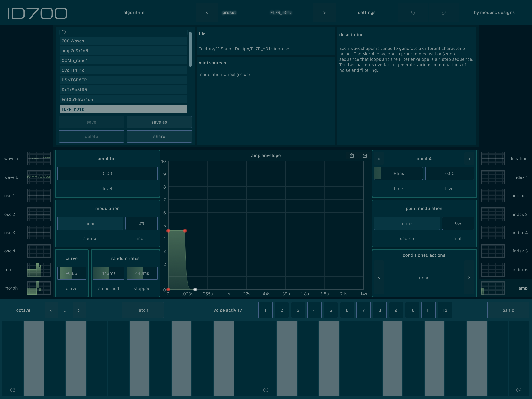The image size is (532, 399).
Task: Select the filter envelope icon in left sidebar
Action: (39, 269)
